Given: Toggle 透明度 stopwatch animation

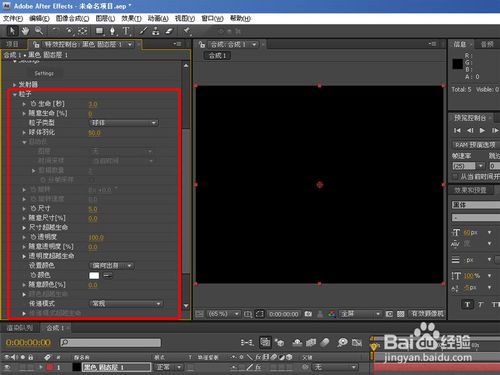Looking at the screenshot, I should (33, 237).
